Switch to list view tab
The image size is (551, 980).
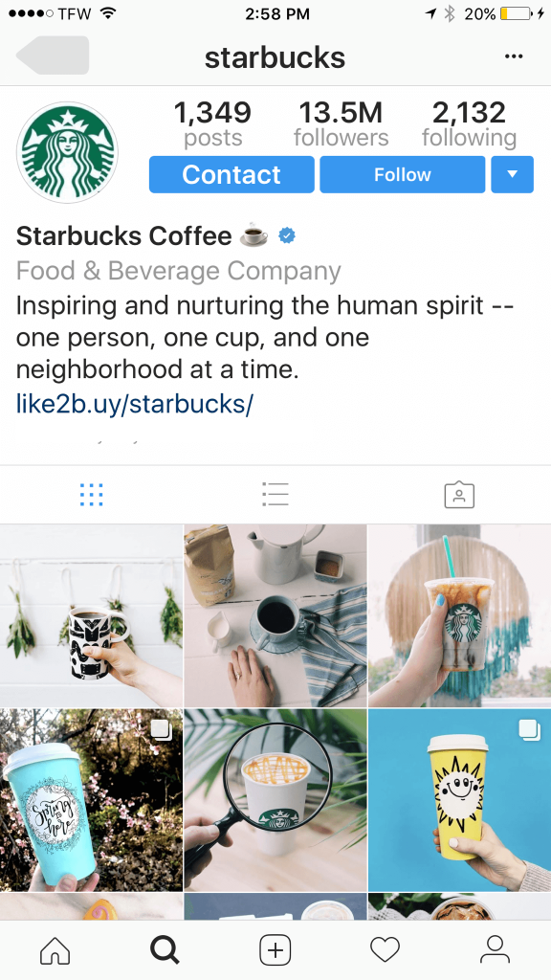(x=275, y=495)
